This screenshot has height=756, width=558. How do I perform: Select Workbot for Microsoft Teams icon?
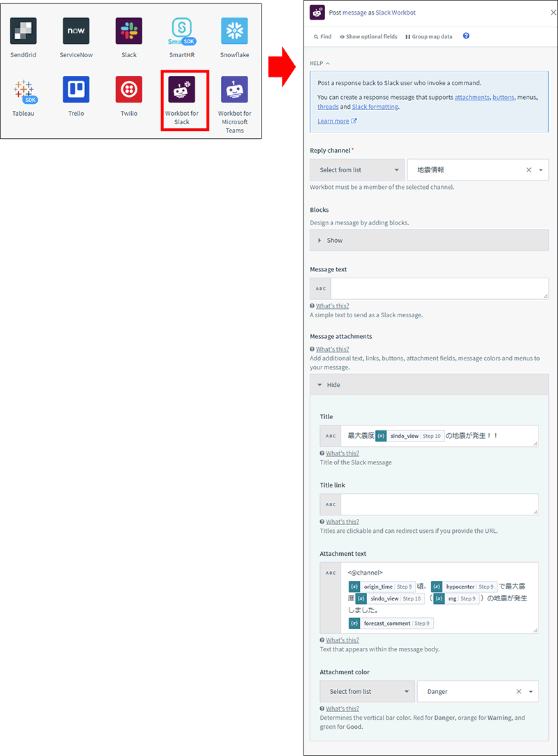click(x=234, y=90)
